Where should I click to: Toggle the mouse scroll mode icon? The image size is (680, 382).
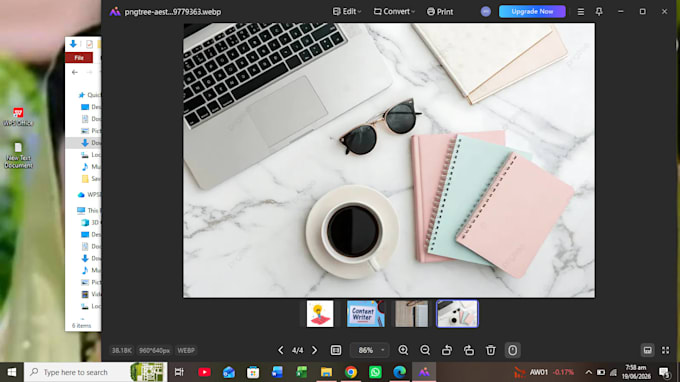(512, 350)
